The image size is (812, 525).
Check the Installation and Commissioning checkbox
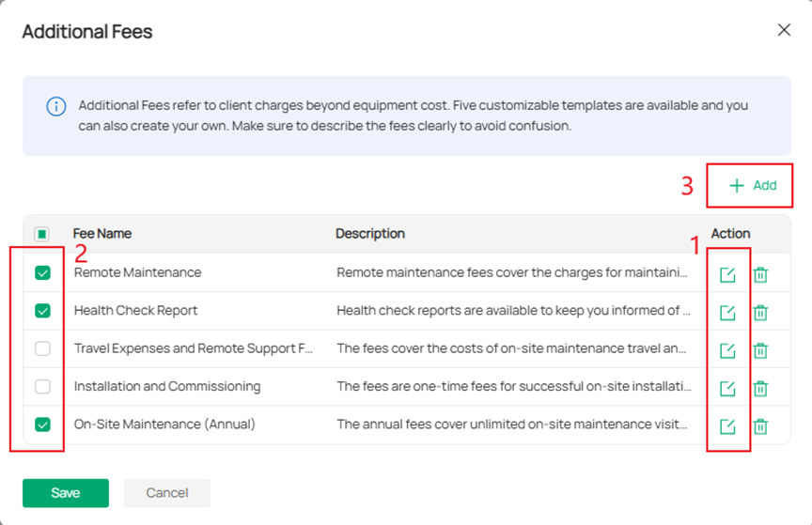coord(42,386)
